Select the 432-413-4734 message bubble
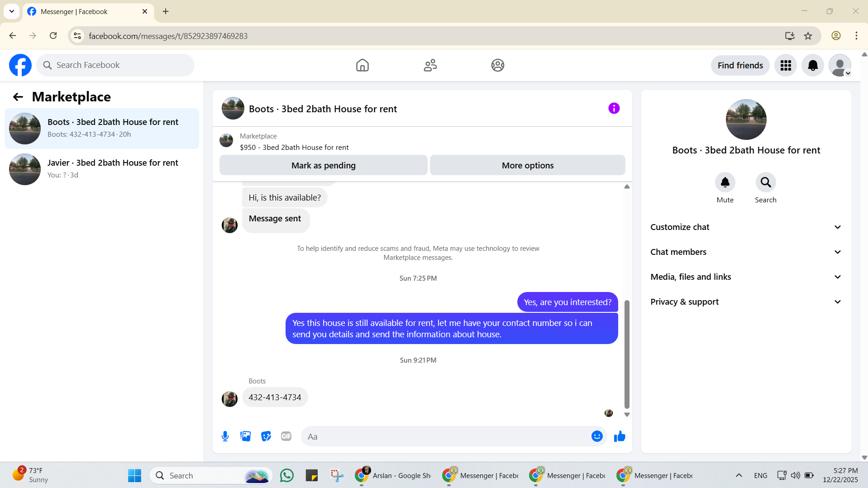This screenshot has width=868, height=488. coord(275,397)
